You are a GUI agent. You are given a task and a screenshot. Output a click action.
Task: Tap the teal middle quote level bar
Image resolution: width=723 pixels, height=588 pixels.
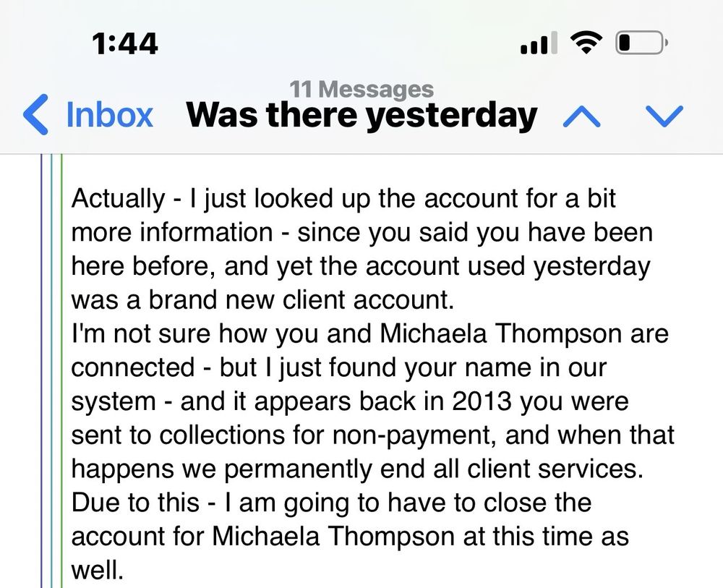point(51,371)
